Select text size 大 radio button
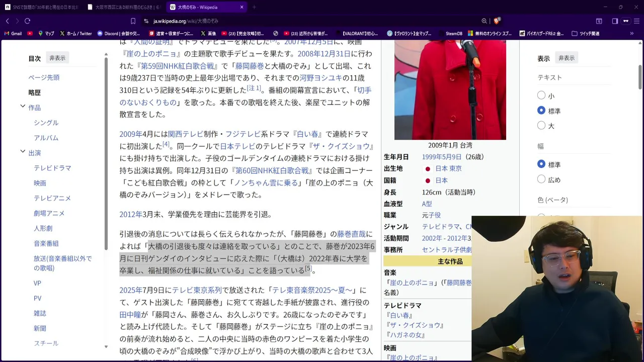644x362 pixels. 541,125
